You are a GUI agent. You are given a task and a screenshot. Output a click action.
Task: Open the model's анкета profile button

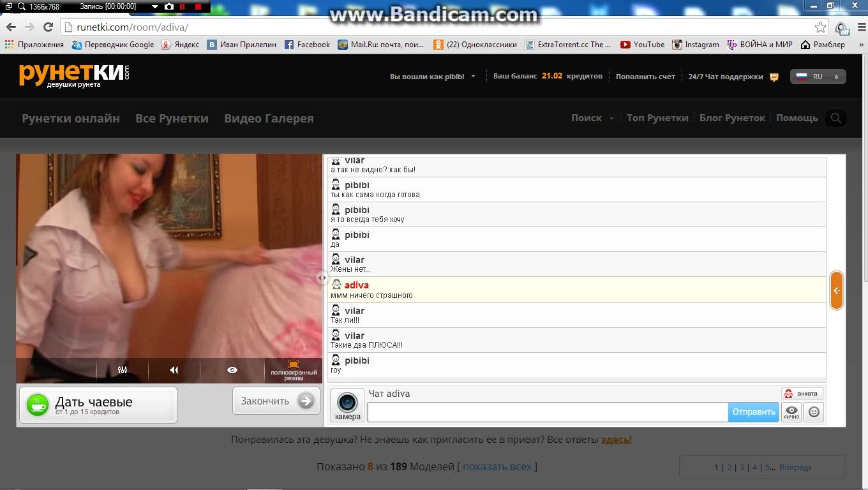pos(802,394)
